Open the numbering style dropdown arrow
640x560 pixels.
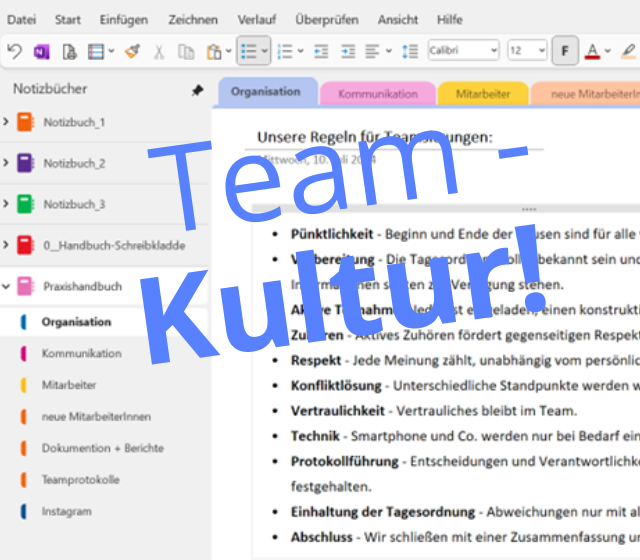coord(301,51)
